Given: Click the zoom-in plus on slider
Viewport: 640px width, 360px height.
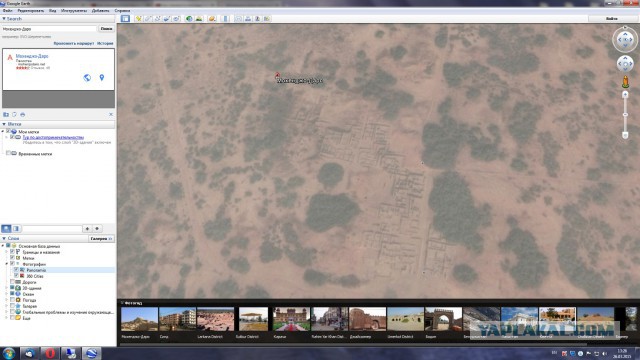Looking at the screenshot, I should coord(625,94).
